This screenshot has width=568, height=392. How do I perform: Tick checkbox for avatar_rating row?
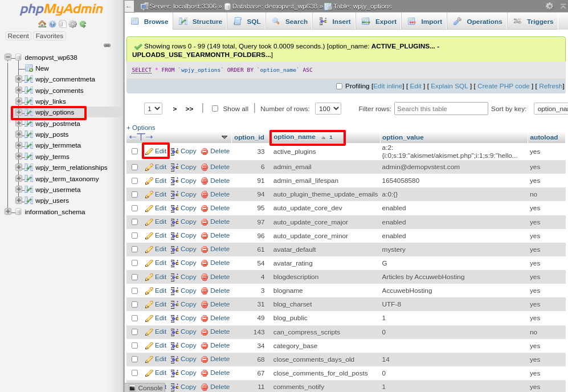pyautogui.click(x=135, y=263)
